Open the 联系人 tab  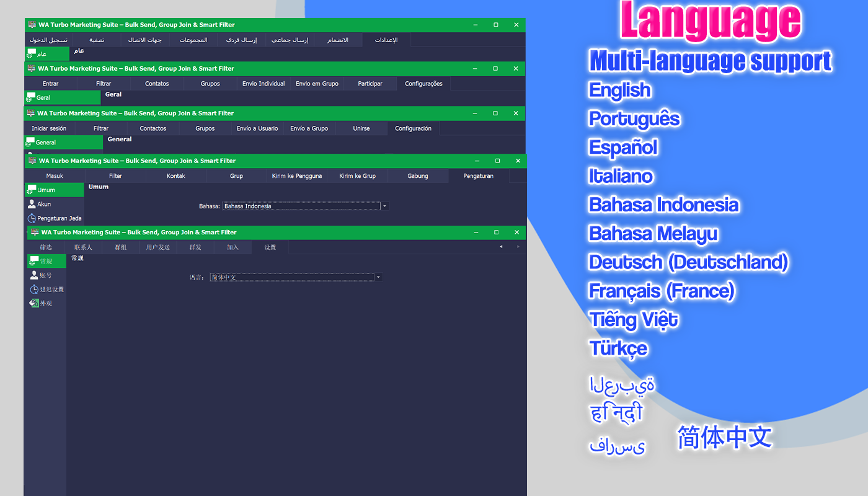83,247
